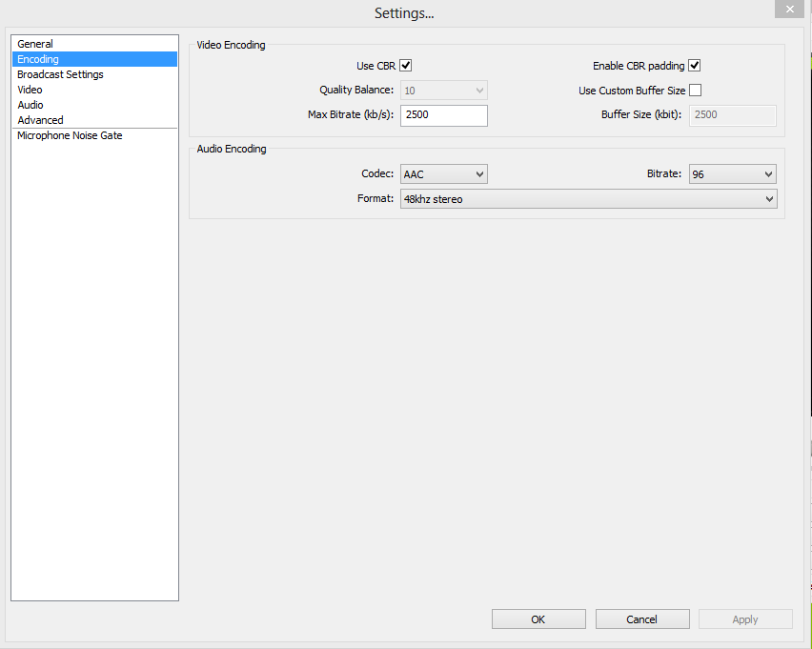Confirm settings with the OK button

click(538, 619)
